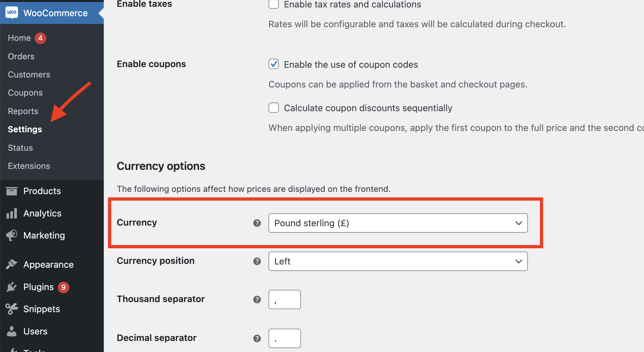
Task: Click the Products archive icon
Action: pos(12,191)
